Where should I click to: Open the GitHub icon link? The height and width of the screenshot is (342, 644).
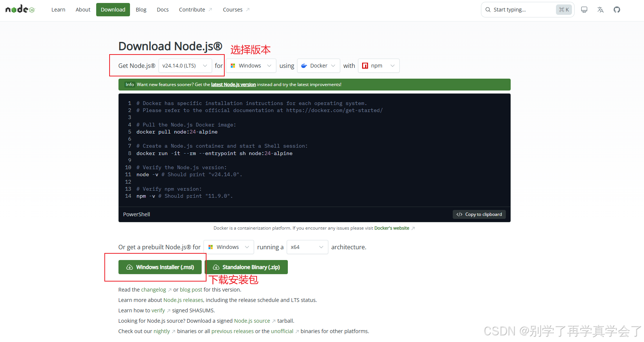(x=617, y=10)
